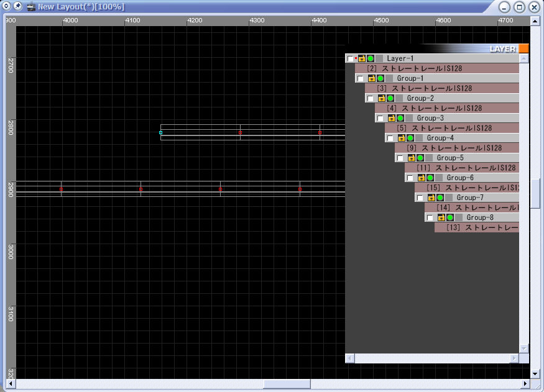Toggle Group-5 green visibility indicator
The width and height of the screenshot is (544, 392).
[420, 158]
